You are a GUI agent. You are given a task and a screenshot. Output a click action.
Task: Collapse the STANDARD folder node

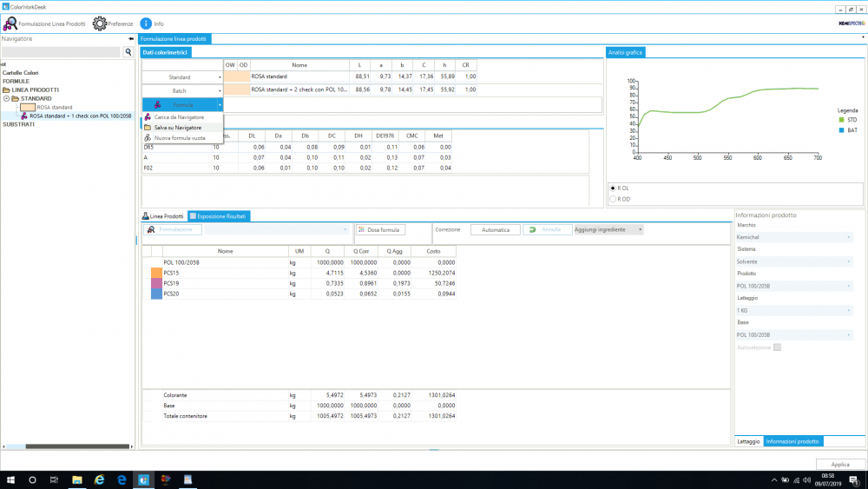point(6,98)
